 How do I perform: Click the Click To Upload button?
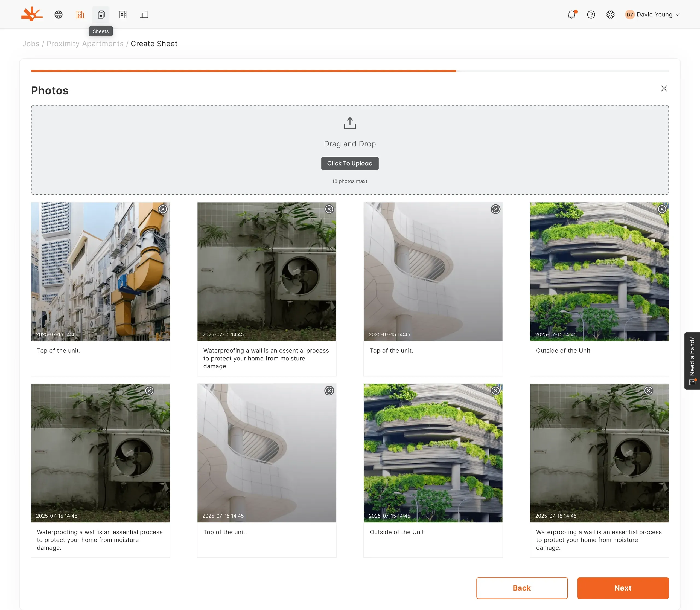click(350, 163)
